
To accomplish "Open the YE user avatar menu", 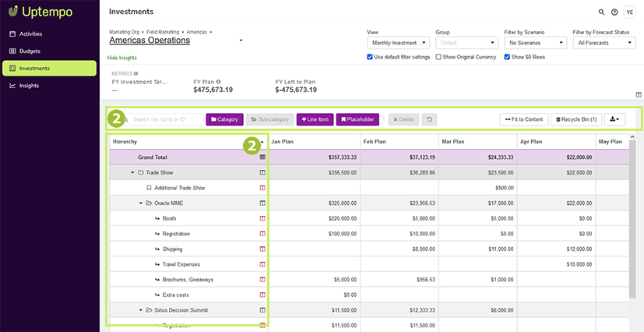I will (x=629, y=12).
